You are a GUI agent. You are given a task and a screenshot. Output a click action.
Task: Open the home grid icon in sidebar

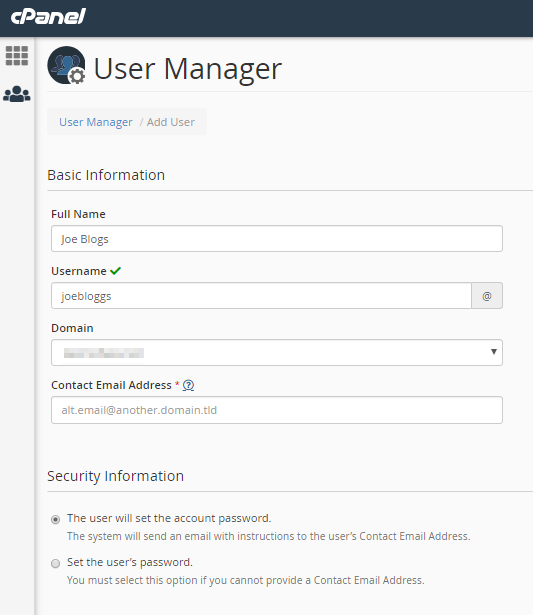tap(17, 56)
